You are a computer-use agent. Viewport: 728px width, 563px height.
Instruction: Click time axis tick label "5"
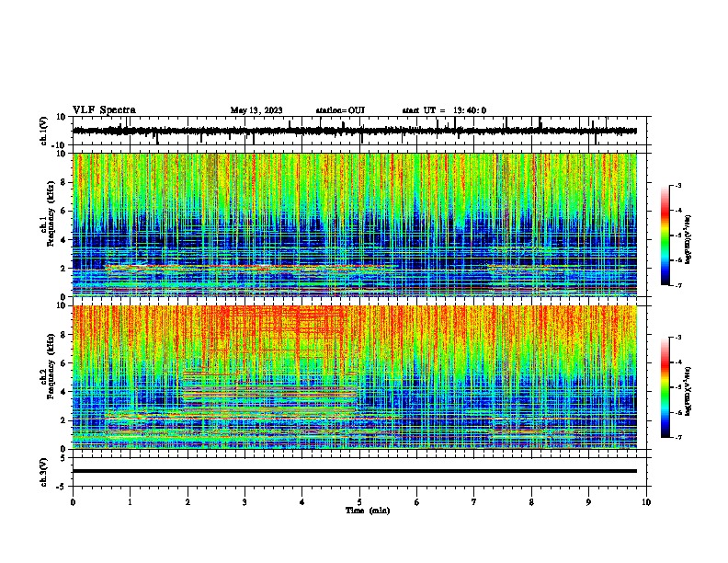(x=359, y=502)
